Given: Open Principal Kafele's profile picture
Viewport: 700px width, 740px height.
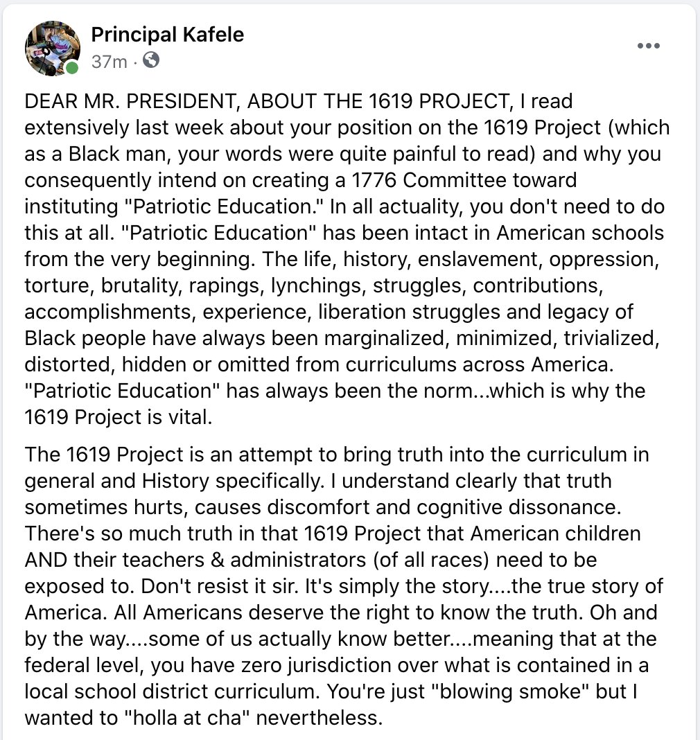Looking at the screenshot, I should point(53,48).
